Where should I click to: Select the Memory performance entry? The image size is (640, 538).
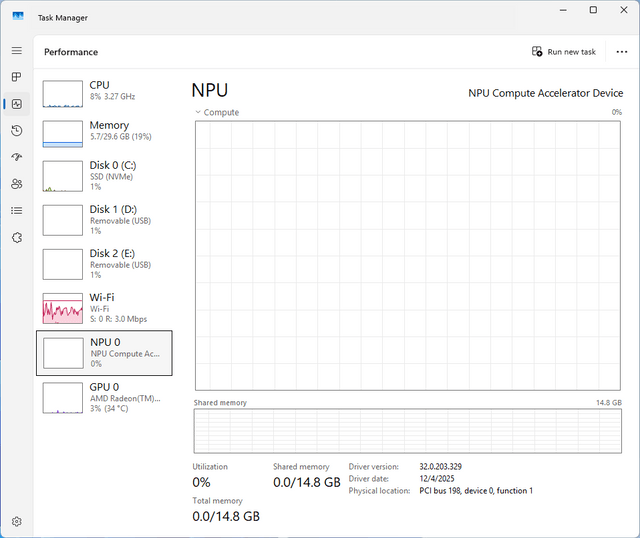104,133
